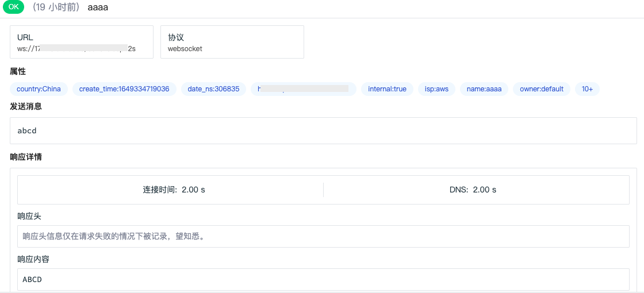Choose the owner:default tag
The width and height of the screenshot is (644, 293).
click(542, 89)
